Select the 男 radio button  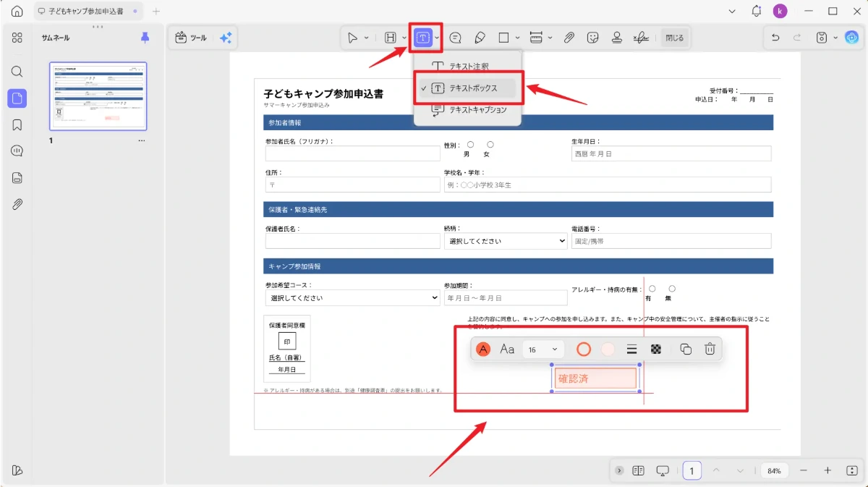pos(470,145)
